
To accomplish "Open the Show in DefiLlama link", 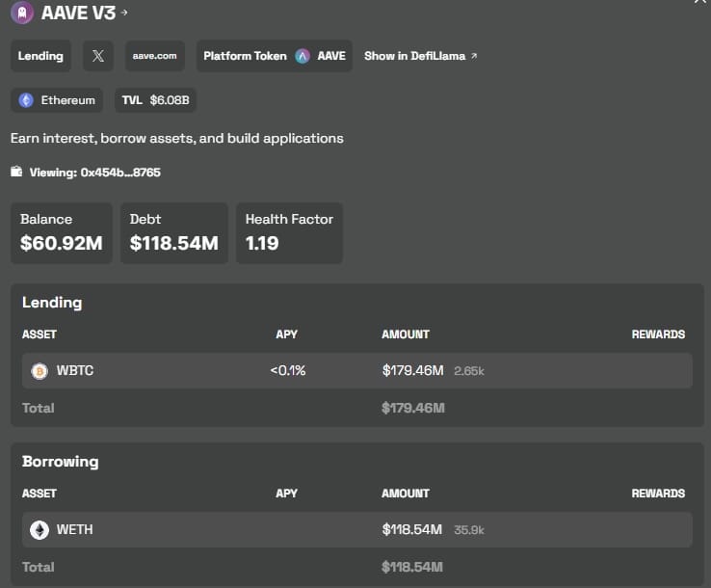I will (x=420, y=56).
